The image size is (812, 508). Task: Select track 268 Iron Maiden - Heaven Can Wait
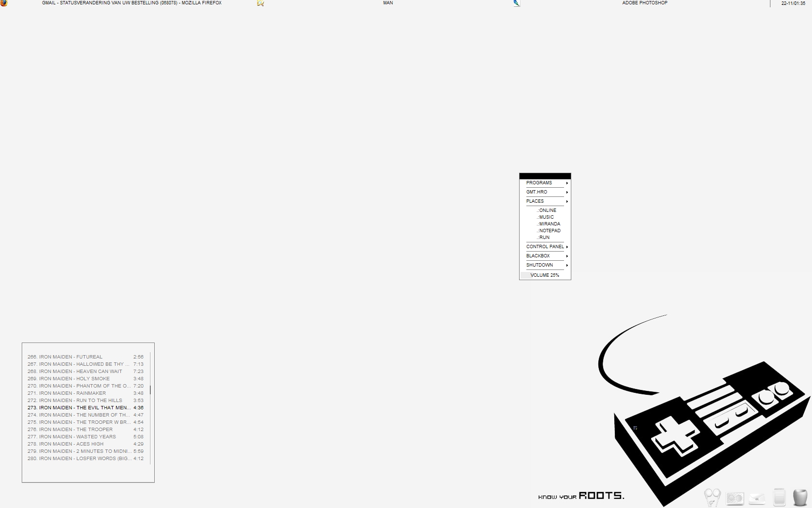tap(86, 372)
